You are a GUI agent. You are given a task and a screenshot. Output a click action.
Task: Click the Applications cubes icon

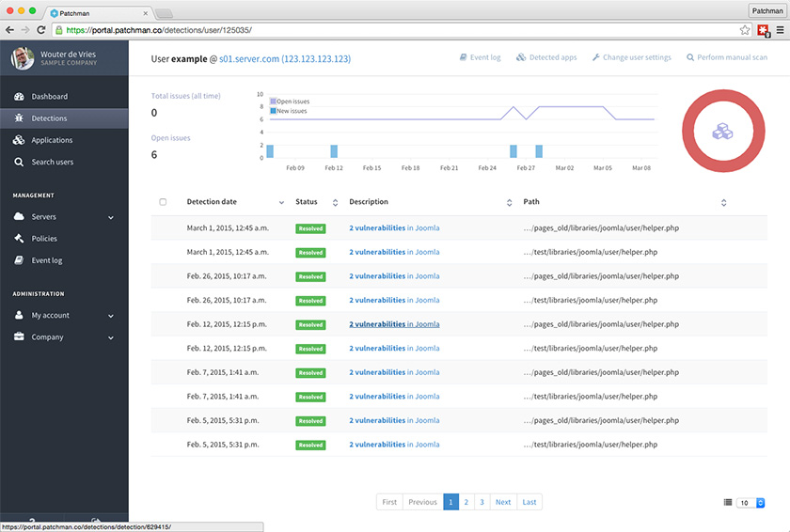[20, 140]
